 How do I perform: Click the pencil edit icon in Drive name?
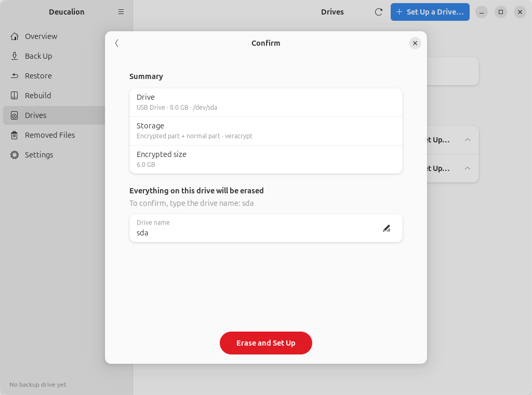(387, 228)
